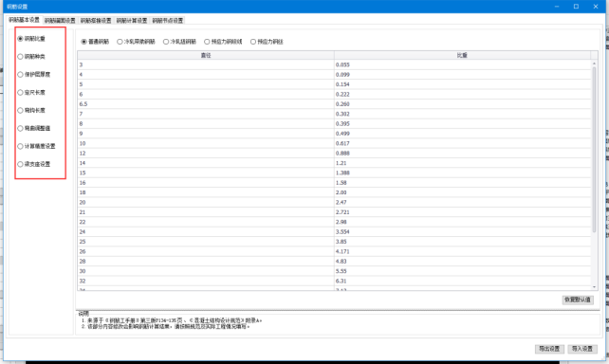The height and width of the screenshot is (364, 609).
Task: Click the 导出设置 export button
Action: (549, 349)
